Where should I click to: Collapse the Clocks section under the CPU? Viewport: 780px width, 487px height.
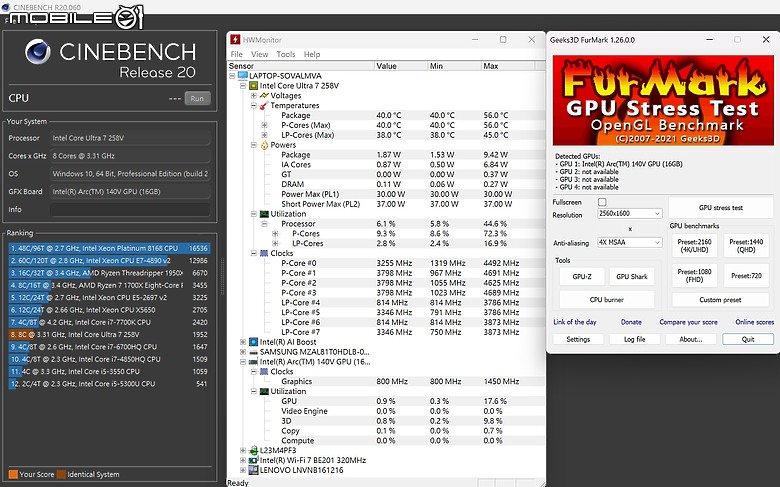pos(254,253)
